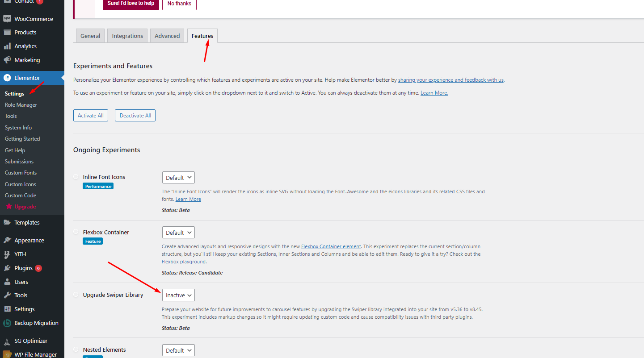Open Role Manager submenu item
The image size is (644, 358).
tap(21, 105)
